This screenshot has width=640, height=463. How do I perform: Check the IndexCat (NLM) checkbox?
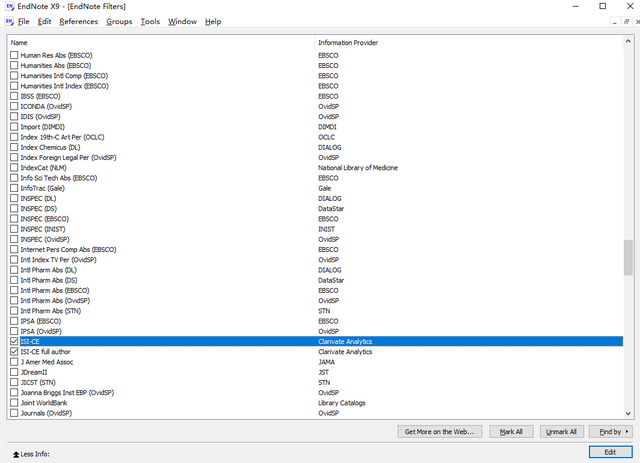point(14,168)
